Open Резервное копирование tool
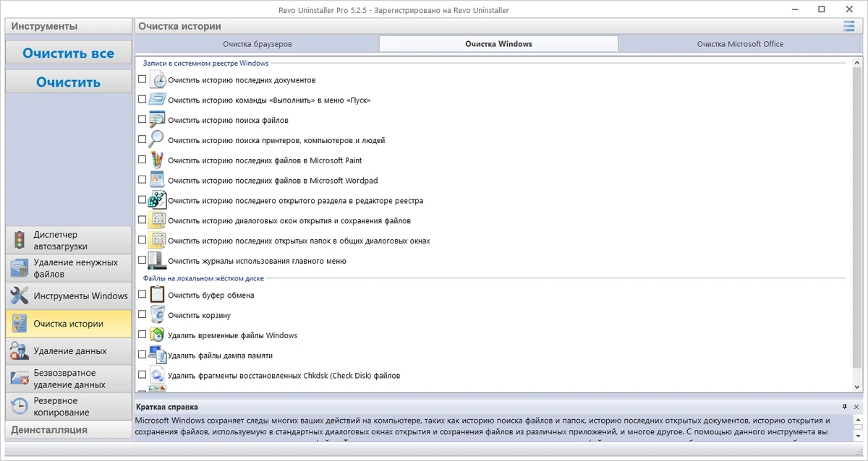The height and width of the screenshot is (461, 868). pyautogui.click(x=69, y=406)
